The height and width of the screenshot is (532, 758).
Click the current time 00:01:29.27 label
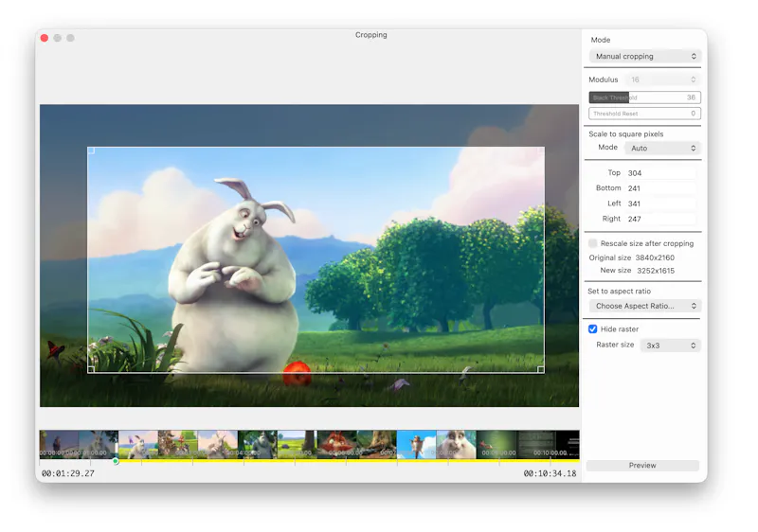(x=68, y=473)
